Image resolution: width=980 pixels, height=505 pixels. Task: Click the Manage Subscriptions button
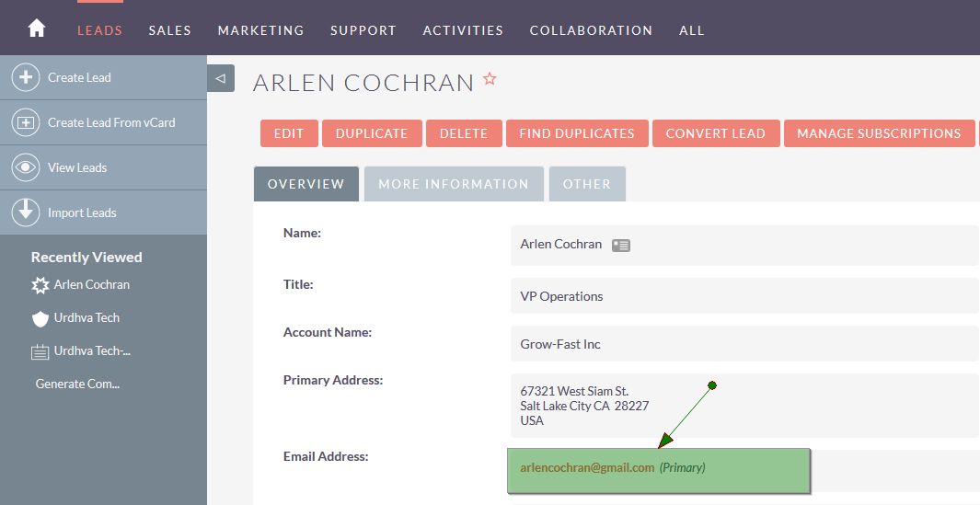click(x=879, y=133)
